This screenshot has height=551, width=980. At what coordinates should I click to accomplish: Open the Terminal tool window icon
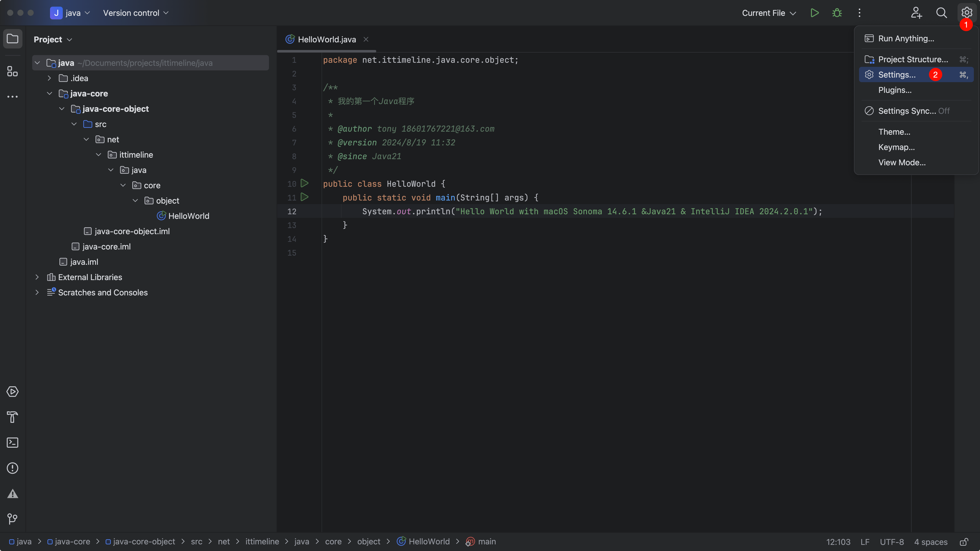(13, 443)
